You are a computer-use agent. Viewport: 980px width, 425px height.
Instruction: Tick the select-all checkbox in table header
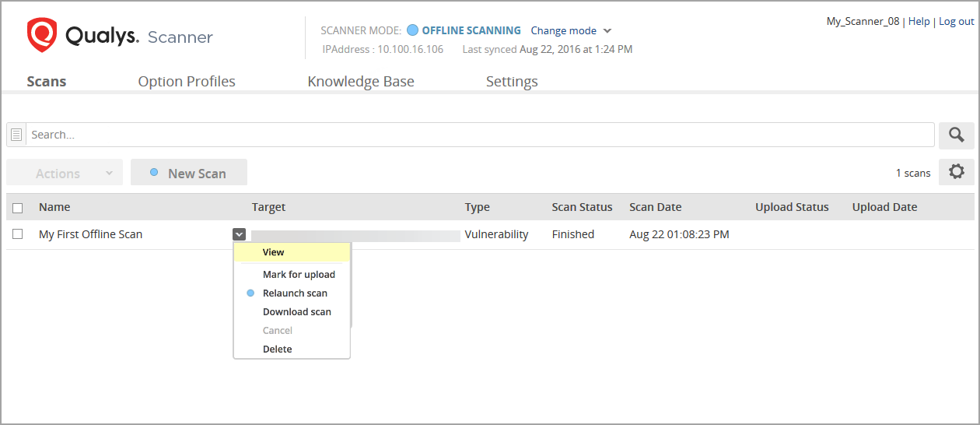18,208
